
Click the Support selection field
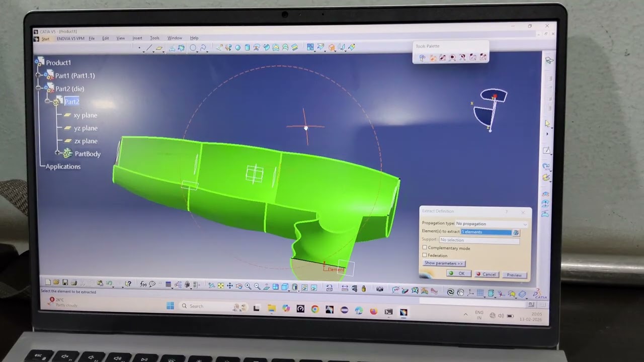(x=479, y=240)
